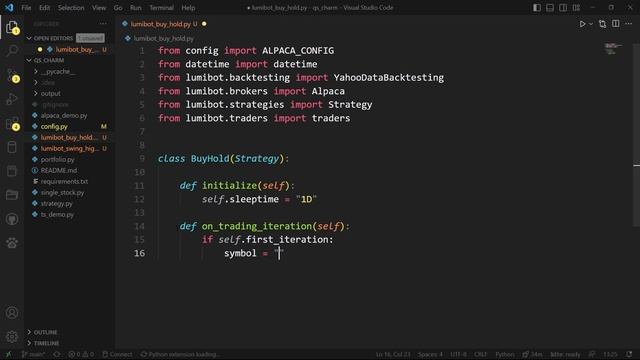Open the Help menu
The height and width of the screenshot is (360, 640).
188,8
